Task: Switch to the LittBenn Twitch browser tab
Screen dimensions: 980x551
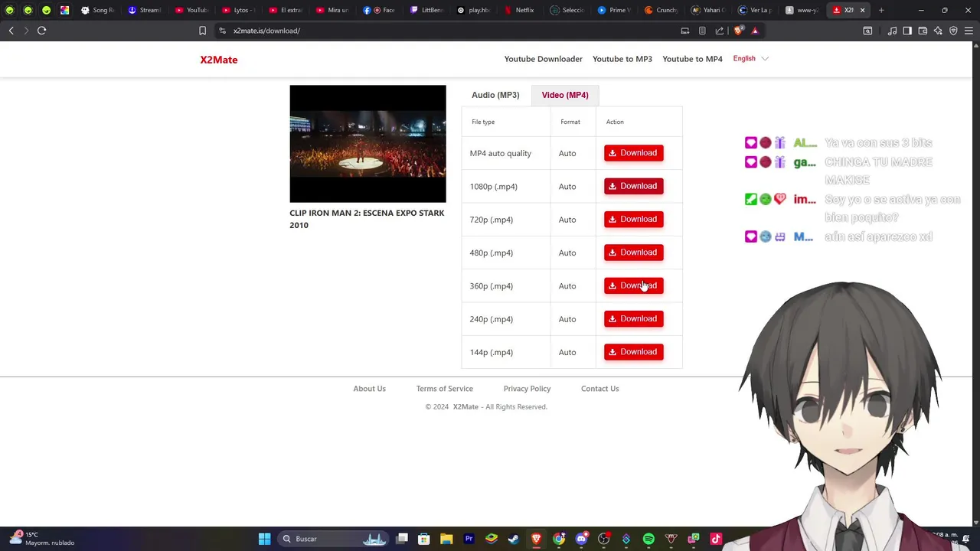Action: [426, 10]
